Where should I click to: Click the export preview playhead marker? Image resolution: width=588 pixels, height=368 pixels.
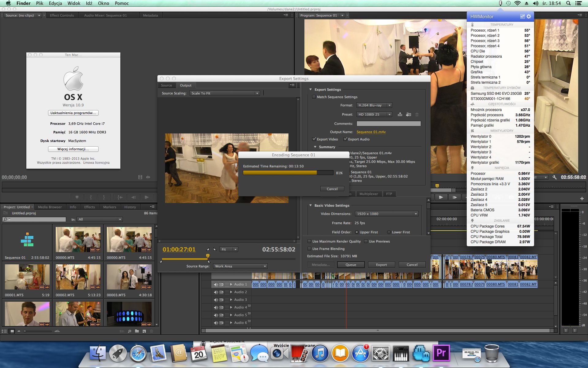208,256
